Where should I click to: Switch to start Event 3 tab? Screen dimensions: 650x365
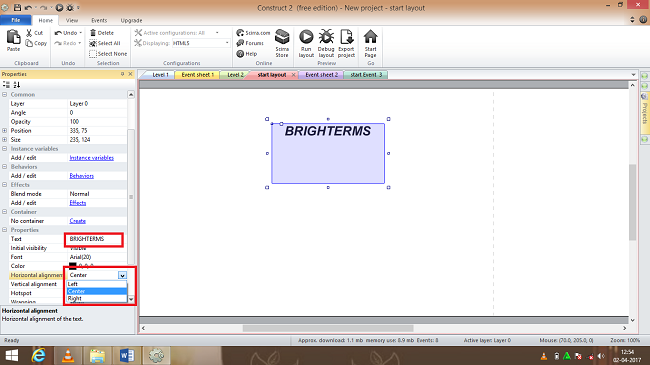coord(366,75)
